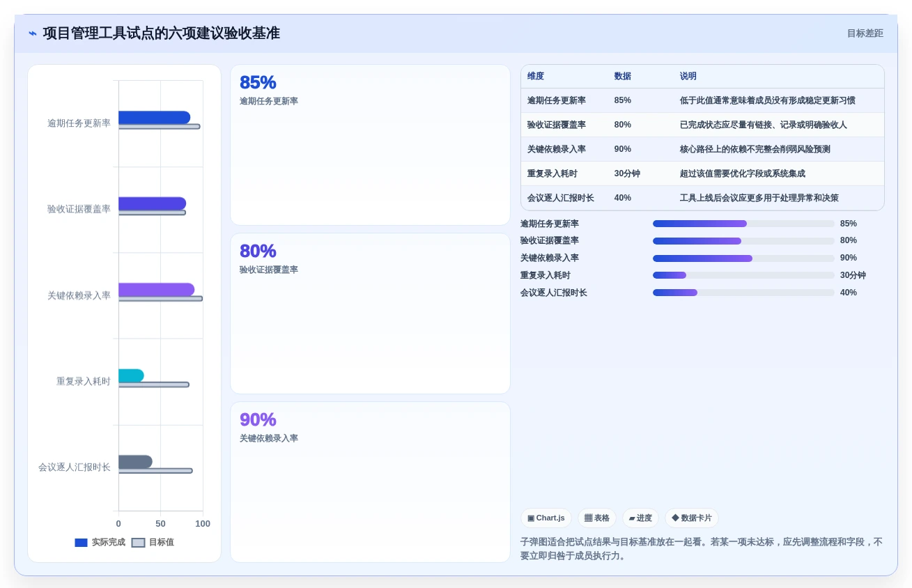Click the gray 会议逐人汇报时长 actual bar in chart
Screen dimensions: 912x588
tap(135, 461)
